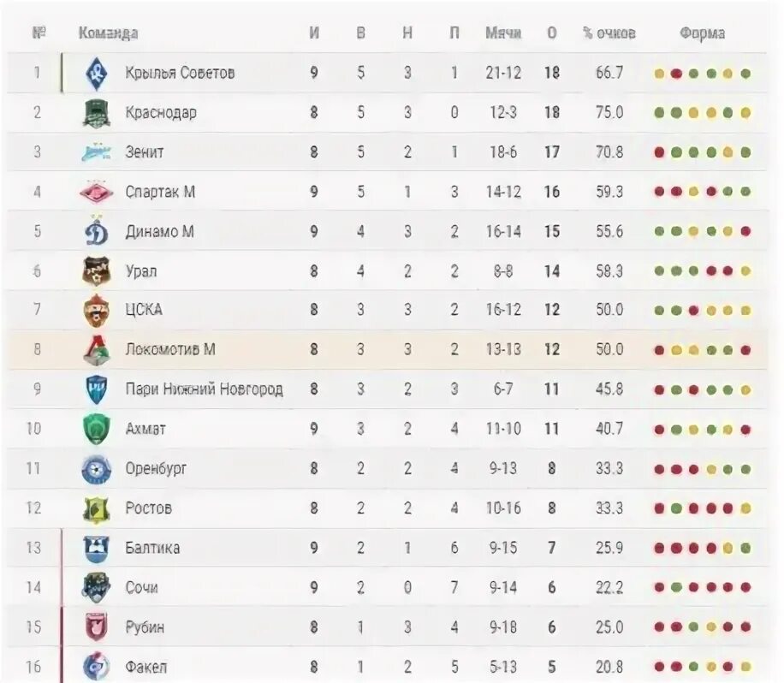Click the ЦСКА club crest
This screenshot has height=683, width=784.
pos(96,310)
